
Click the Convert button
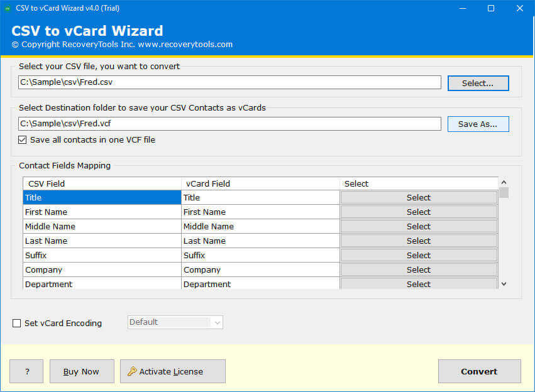click(480, 371)
